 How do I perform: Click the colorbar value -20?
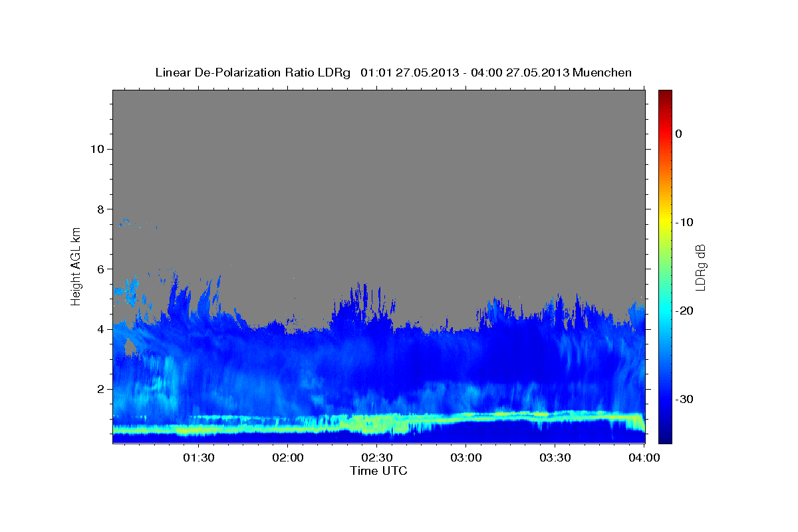(684, 311)
